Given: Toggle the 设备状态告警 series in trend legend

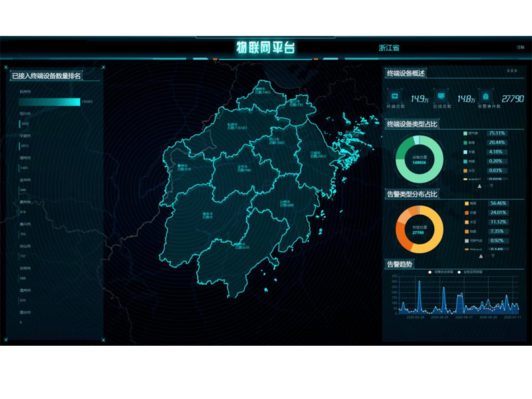Looking at the screenshot, I should pos(441,272).
